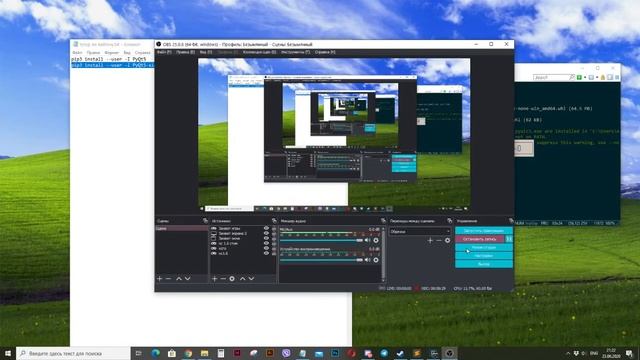The image size is (640, 360).
Task: Toggle the lock on the Захват экрана 2 source
Action: [274, 233]
